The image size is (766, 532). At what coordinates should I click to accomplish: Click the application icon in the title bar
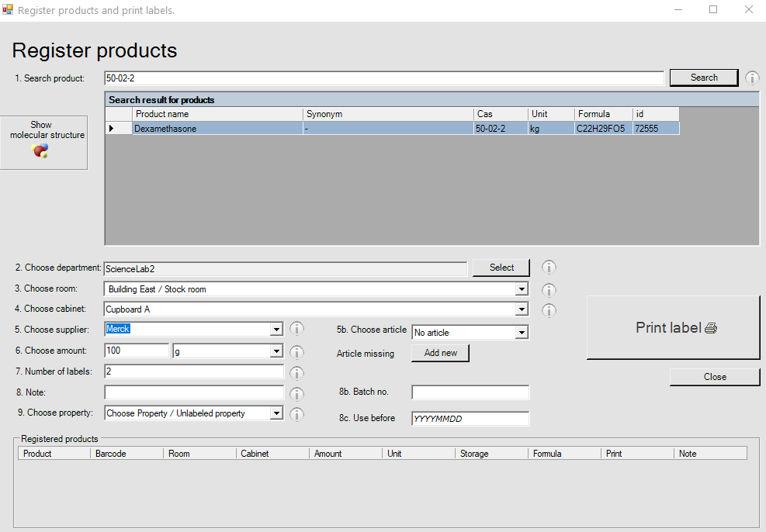point(7,10)
